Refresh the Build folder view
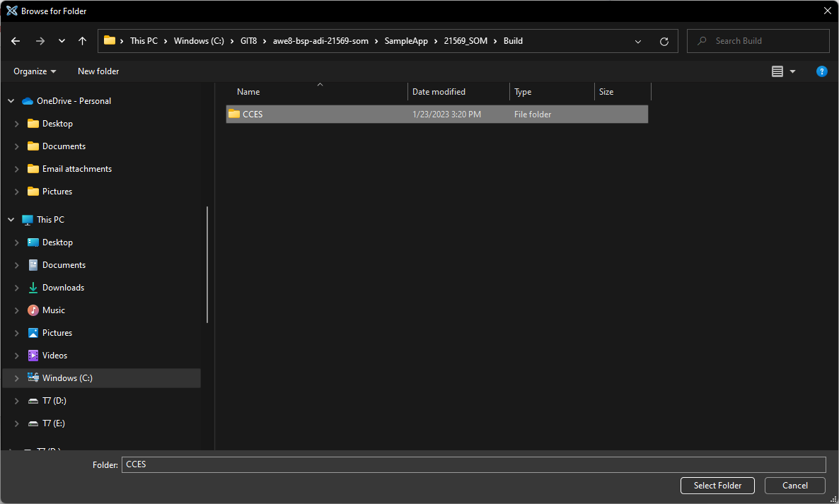The height and width of the screenshot is (504, 839). click(x=664, y=41)
